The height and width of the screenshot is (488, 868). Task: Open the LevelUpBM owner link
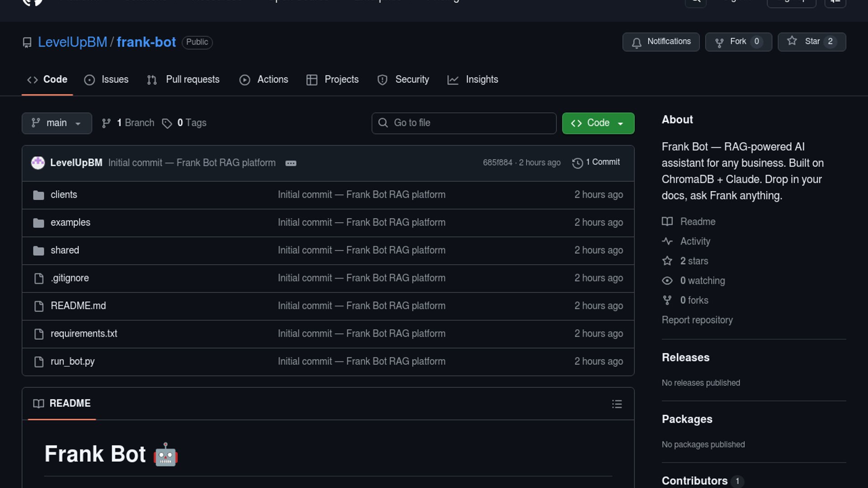click(72, 42)
